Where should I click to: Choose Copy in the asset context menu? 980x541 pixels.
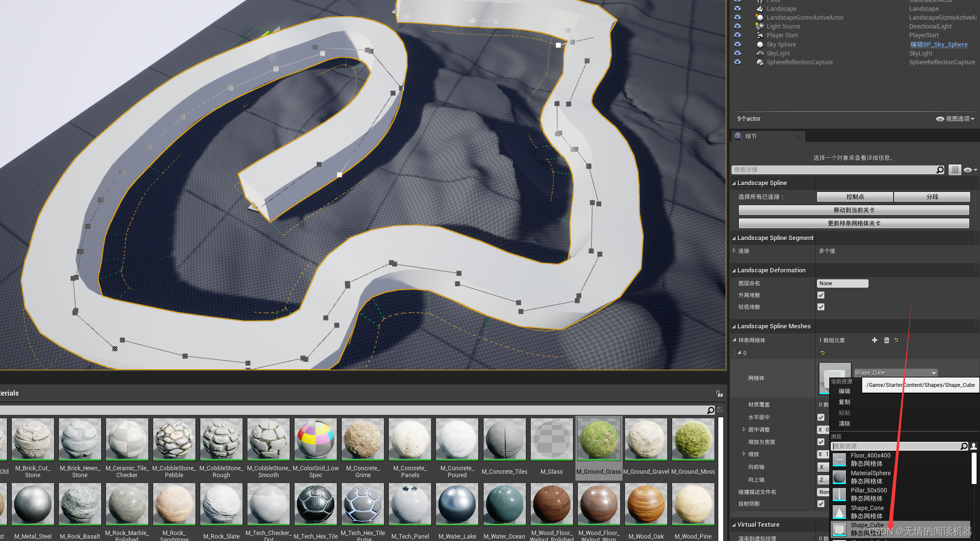844,402
